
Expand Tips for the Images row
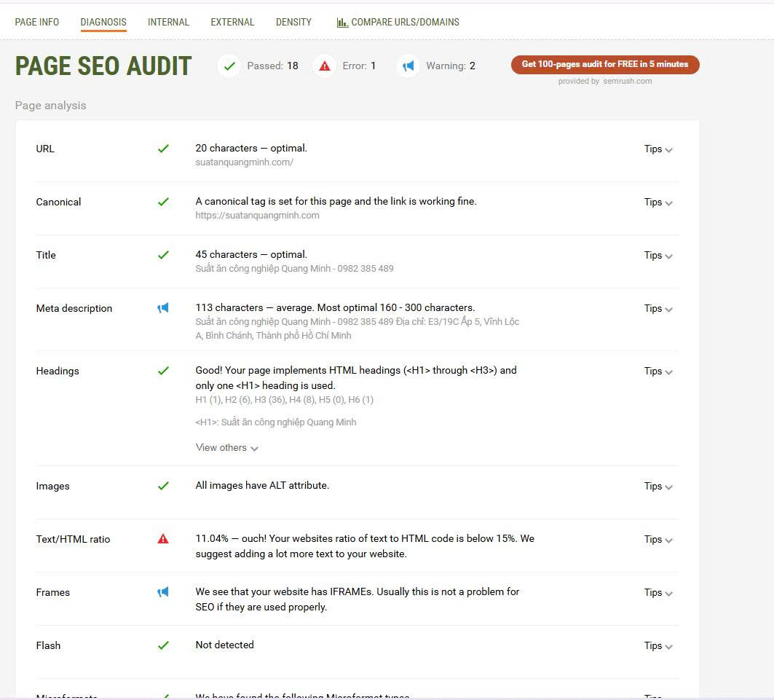(x=658, y=487)
